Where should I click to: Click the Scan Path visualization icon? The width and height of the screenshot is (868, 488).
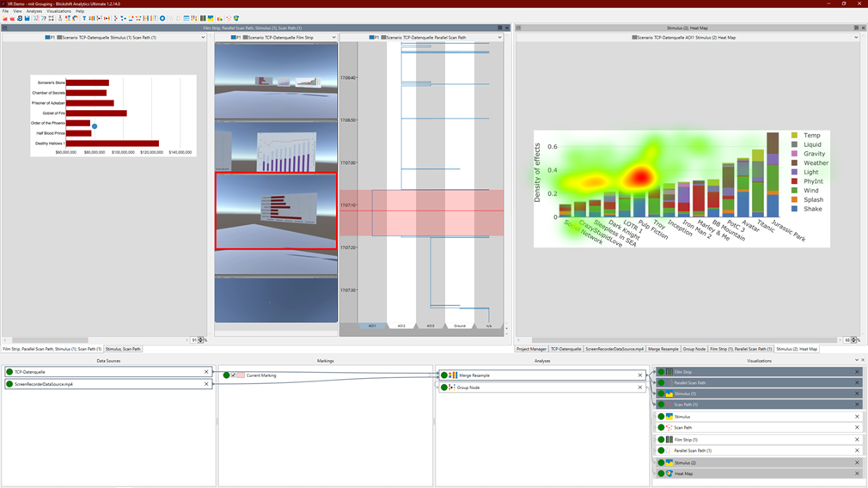(669, 427)
